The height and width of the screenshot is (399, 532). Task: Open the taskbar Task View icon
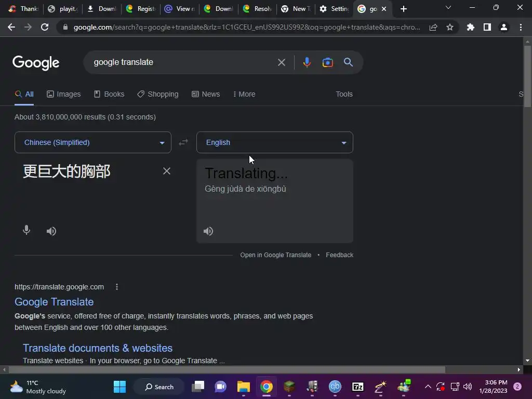tap(198, 387)
